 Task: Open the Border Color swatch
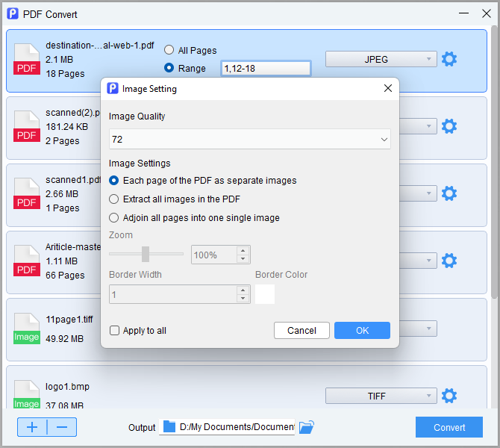pos(265,294)
